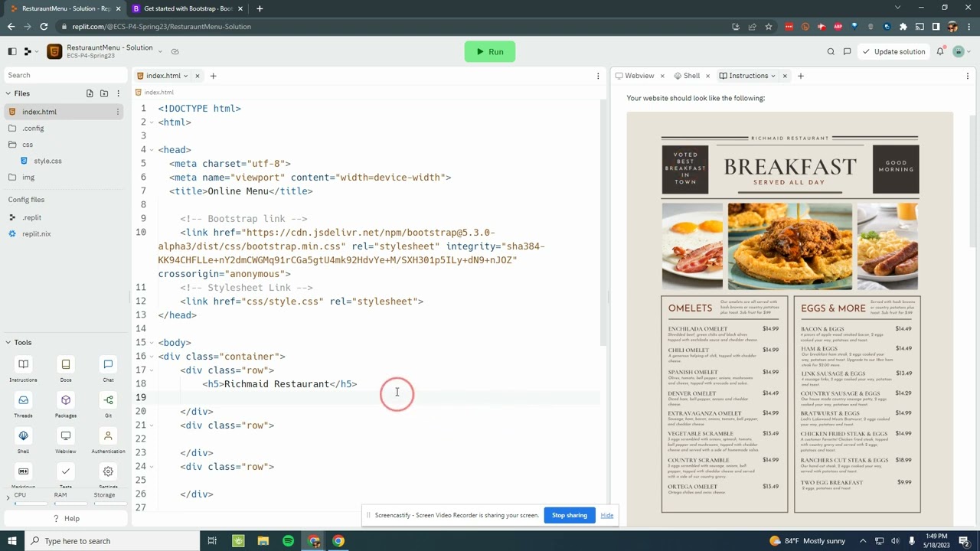Close the Shell tab
980x551 pixels.
tap(707, 76)
